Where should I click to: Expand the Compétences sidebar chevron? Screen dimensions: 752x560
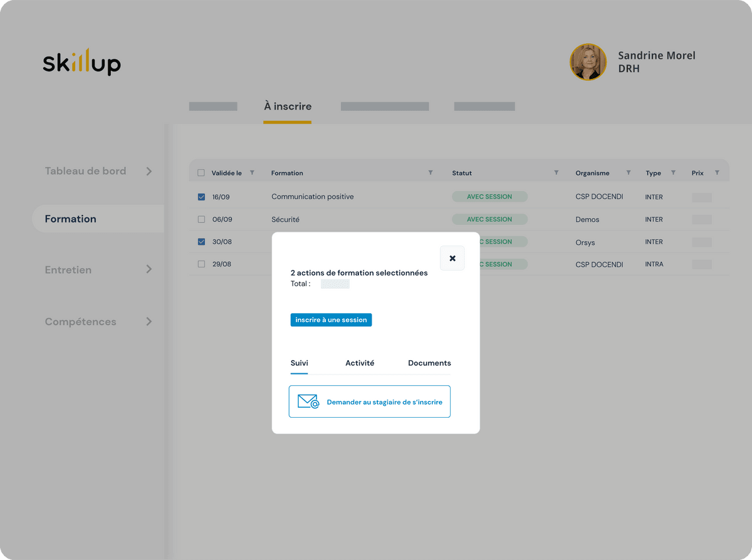pos(149,321)
